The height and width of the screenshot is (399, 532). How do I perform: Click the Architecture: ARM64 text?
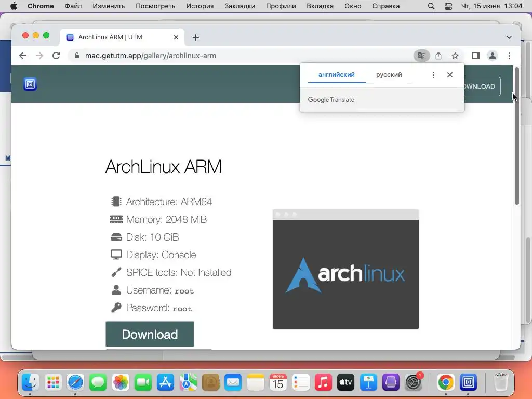coord(169,202)
